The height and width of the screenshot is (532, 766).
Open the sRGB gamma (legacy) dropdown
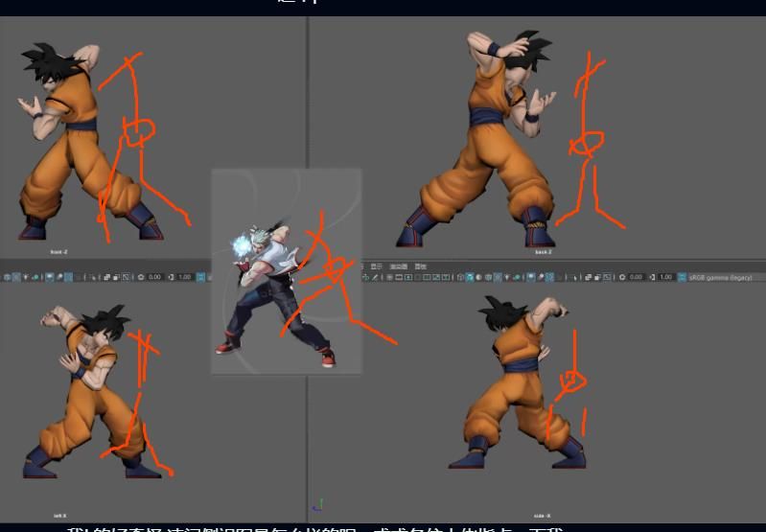tap(720, 277)
